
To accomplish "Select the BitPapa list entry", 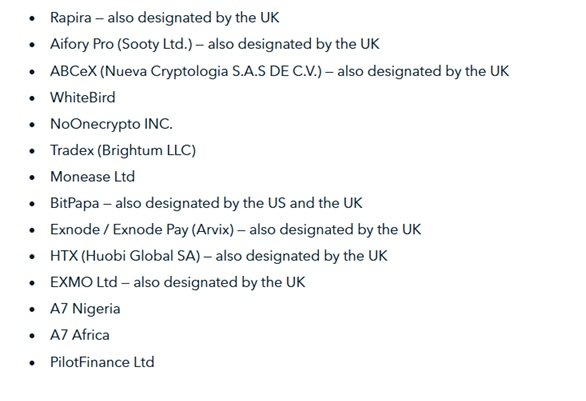I will click(206, 203).
